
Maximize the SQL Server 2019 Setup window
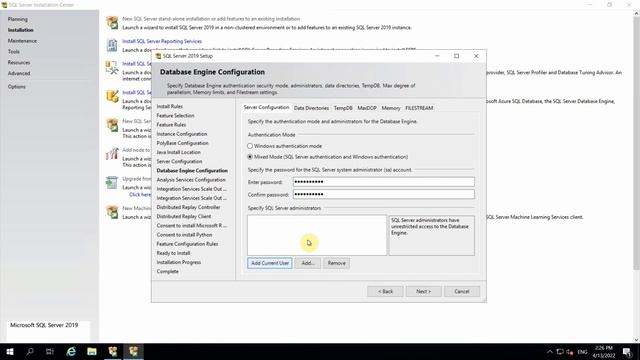(456, 56)
